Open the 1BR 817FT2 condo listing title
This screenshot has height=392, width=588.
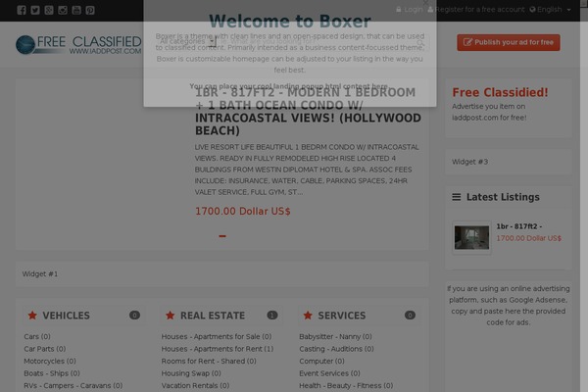308,112
